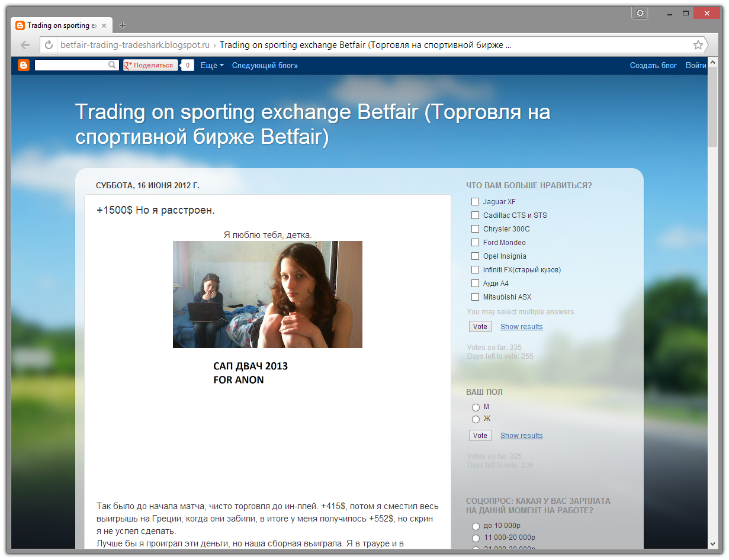Screen dimensions: 729x560
Task: Vote in the car preference poll
Action: click(x=480, y=327)
